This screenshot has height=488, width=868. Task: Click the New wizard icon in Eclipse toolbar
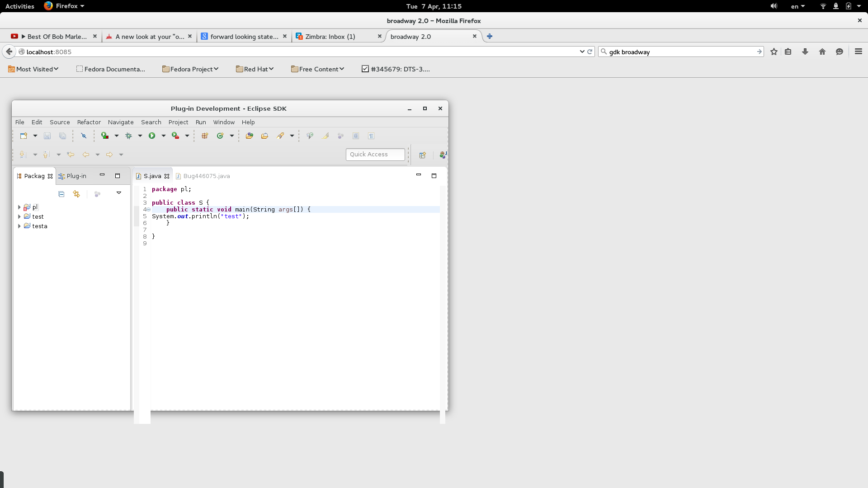pos(24,136)
